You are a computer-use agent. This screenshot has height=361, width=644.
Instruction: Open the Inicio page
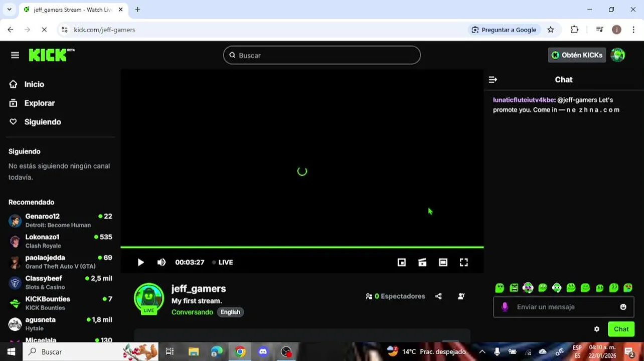pyautogui.click(x=34, y=84)
